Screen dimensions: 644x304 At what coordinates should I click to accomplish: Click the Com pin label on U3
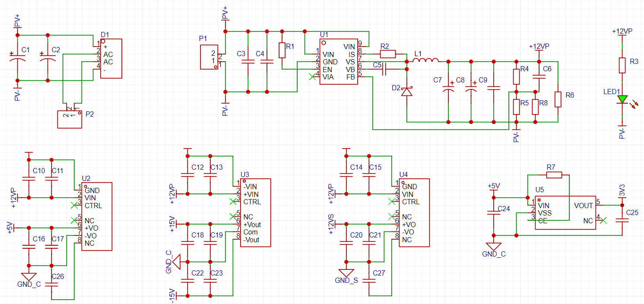251,232
